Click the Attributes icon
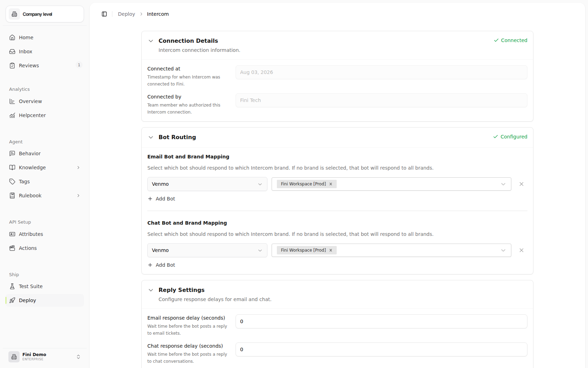588x368 pixels. coord(12,234)
